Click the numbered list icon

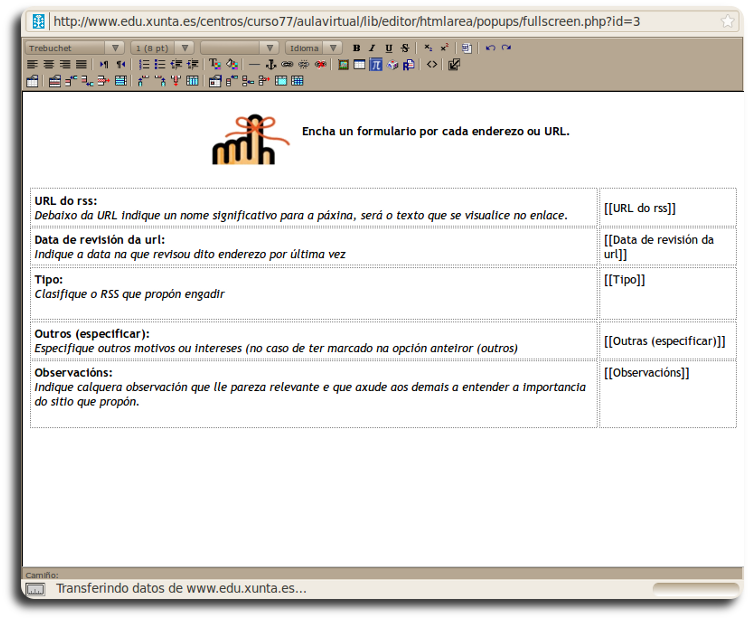(x=144, y=64)
